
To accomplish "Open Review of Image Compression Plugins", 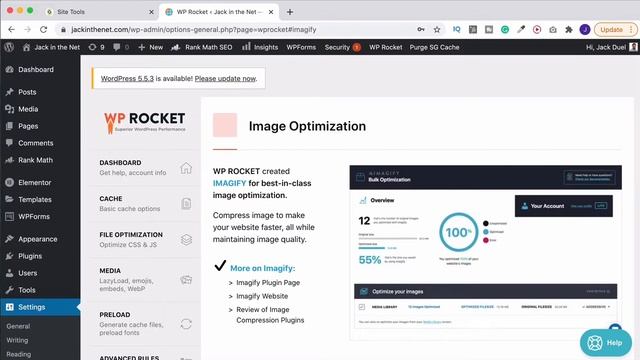I will (270, 315).
